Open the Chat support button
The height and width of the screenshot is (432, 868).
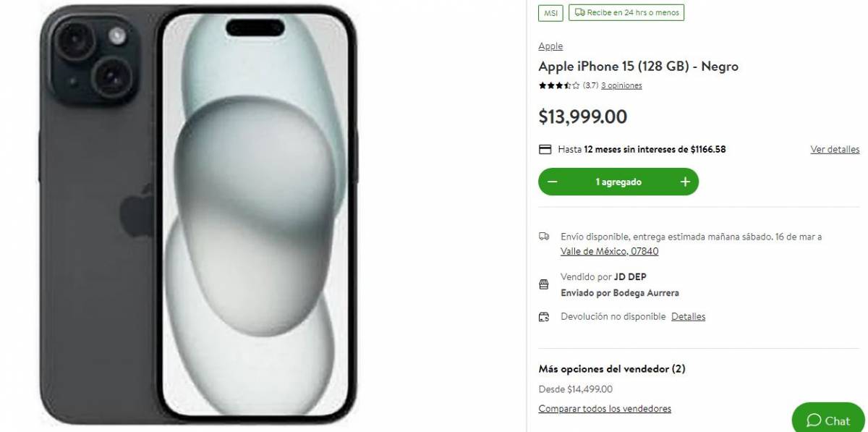point(829,420)
